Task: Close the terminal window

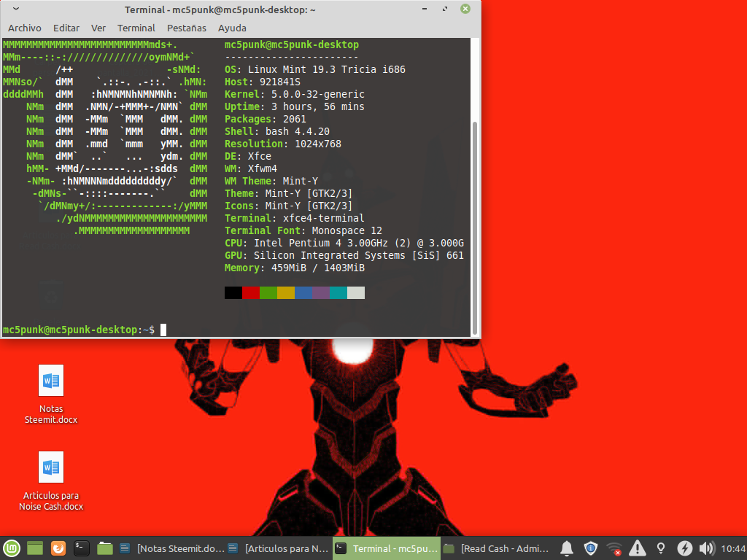Action: coord(465,9)
